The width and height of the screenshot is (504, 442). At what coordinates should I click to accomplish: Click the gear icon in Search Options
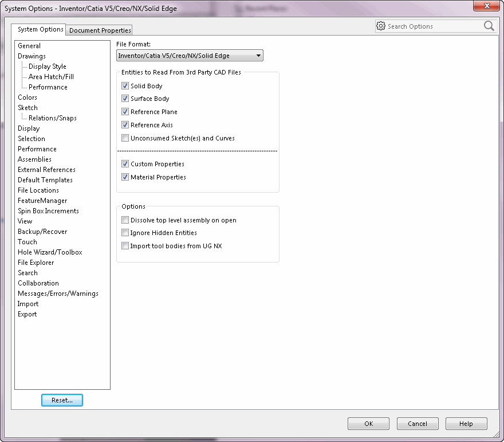(380, 26)
